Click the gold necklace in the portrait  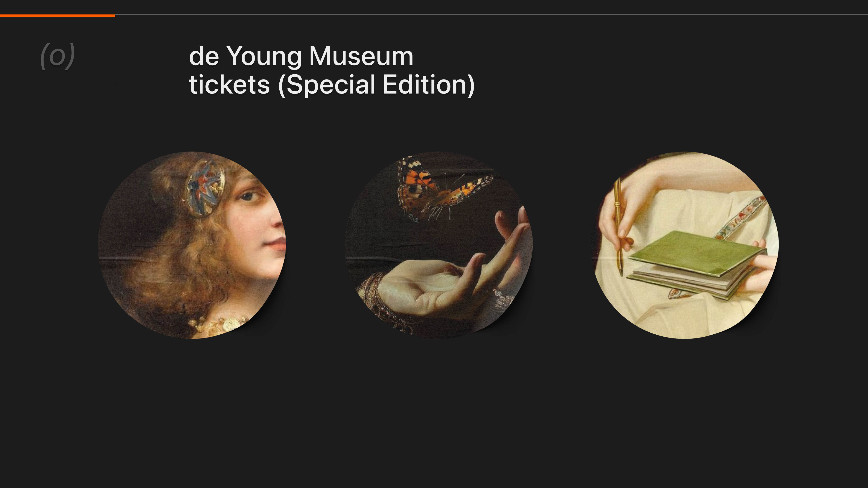(222, 325)
